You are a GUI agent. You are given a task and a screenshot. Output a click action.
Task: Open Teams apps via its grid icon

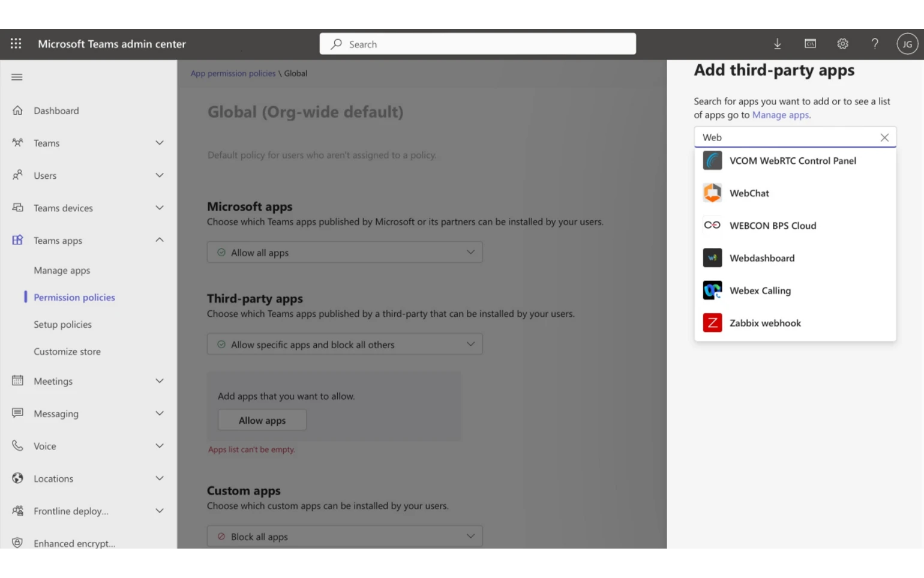(x=17, y=239)
